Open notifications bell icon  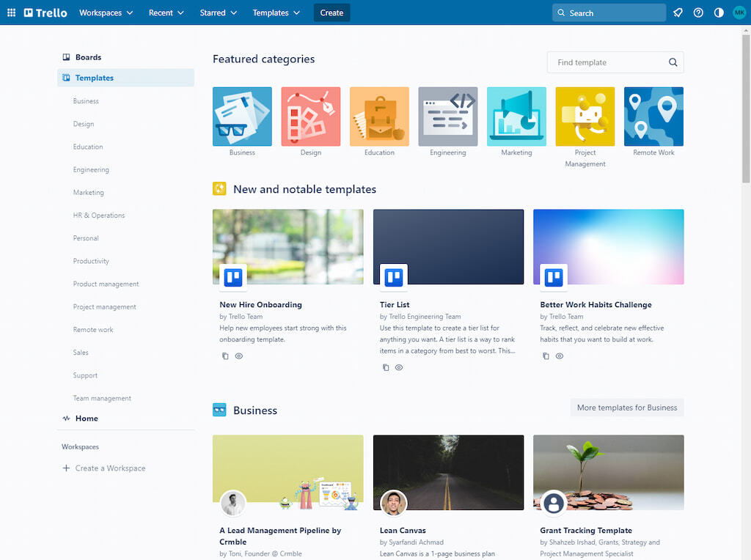pyautogui.click(x=678, y=12)
